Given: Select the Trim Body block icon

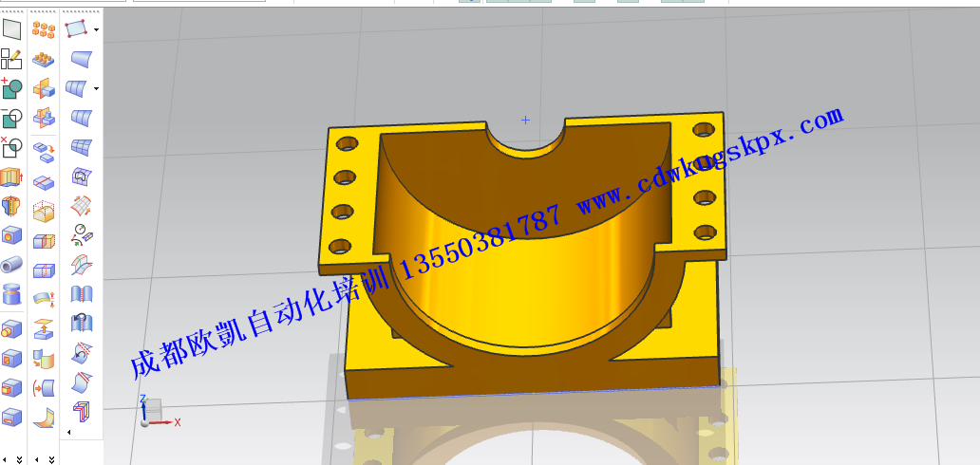Looking at the screenshot, I should click(x=44, y=241).
